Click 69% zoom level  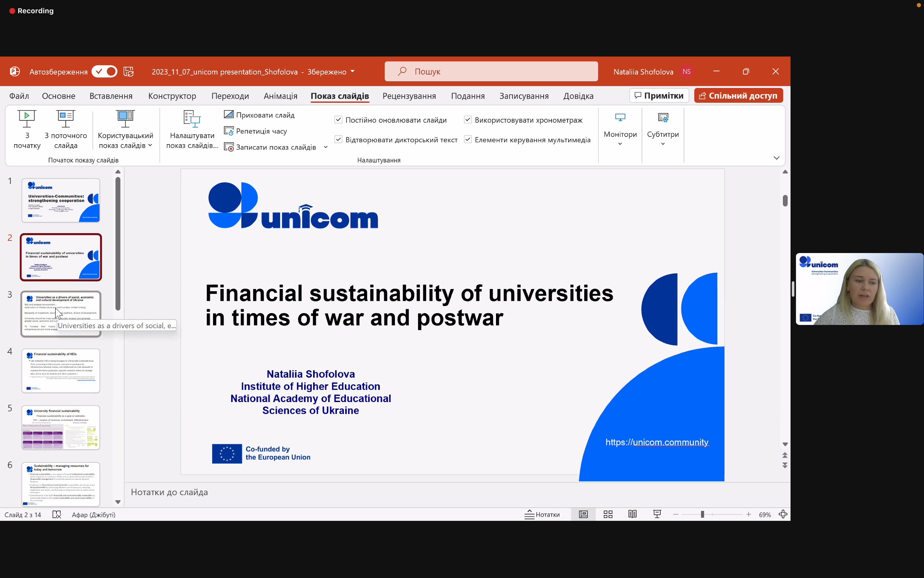point(765,514)
